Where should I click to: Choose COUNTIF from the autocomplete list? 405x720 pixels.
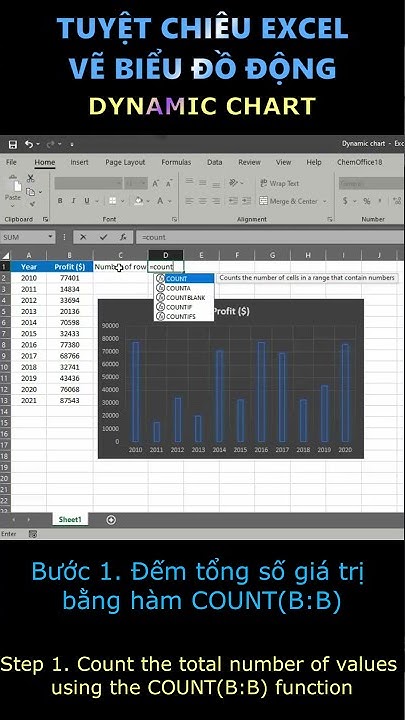click(184, 307)
